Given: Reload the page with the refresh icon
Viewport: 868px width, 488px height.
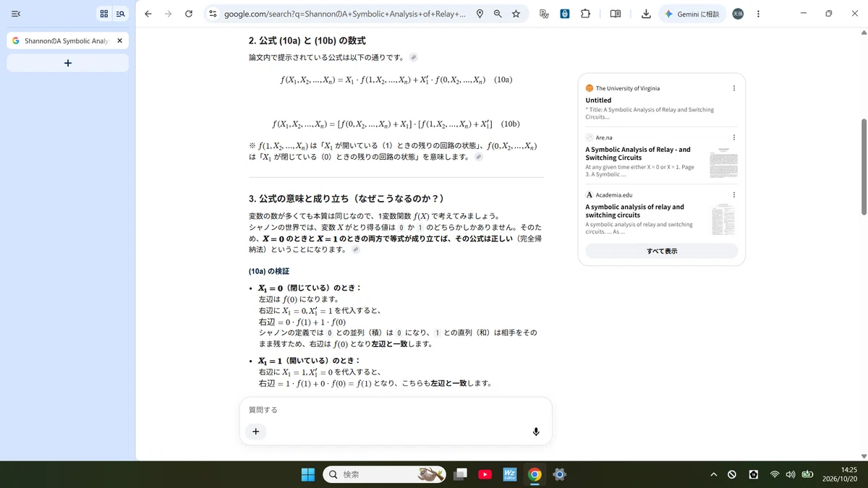Looking at the screenshot, I should tap(189, 14).
